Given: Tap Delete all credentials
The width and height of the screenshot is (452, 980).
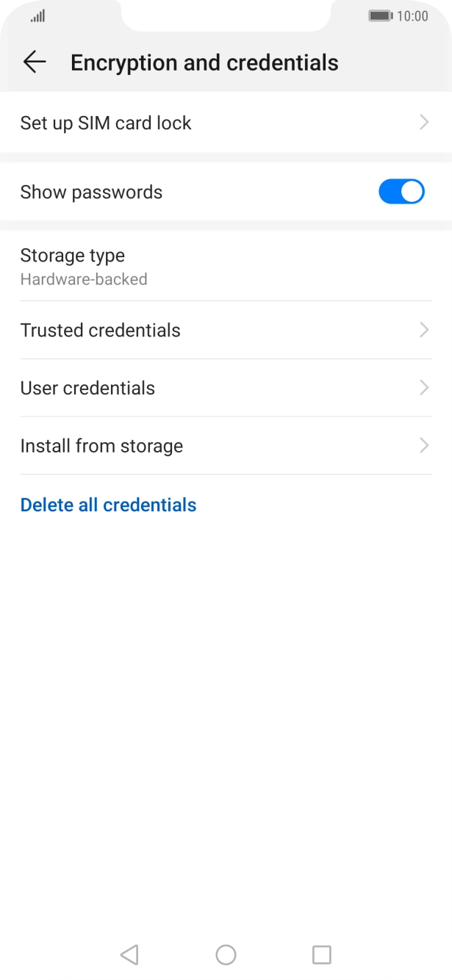Looking at the screenshot, I should pyautogui.click(x=108, y=505).
